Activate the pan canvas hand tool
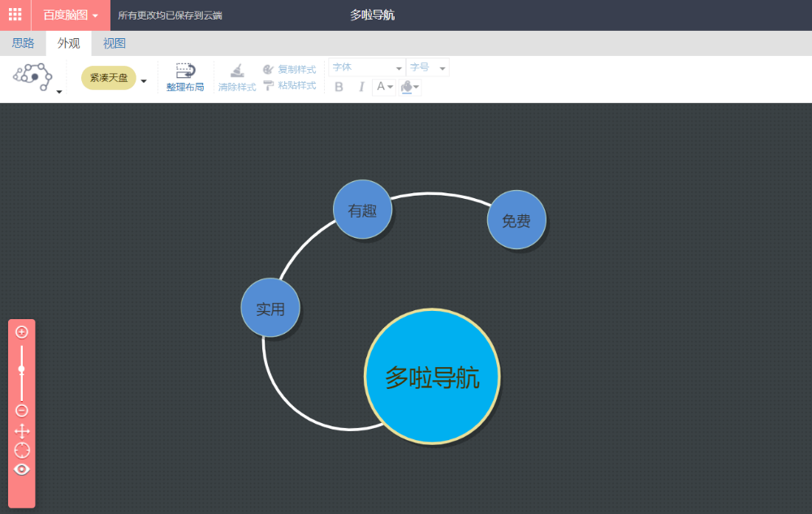The height and width of the screenshot is (514, 812). coord(22,431)
